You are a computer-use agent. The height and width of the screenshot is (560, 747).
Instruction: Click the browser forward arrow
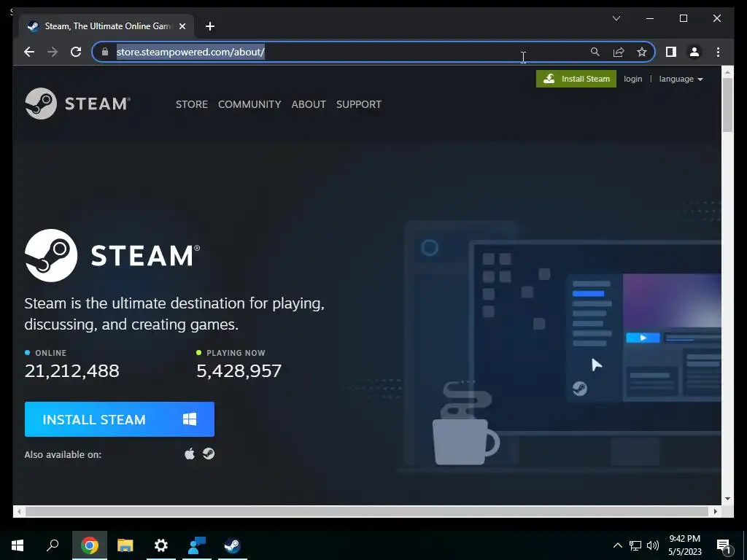53,52
